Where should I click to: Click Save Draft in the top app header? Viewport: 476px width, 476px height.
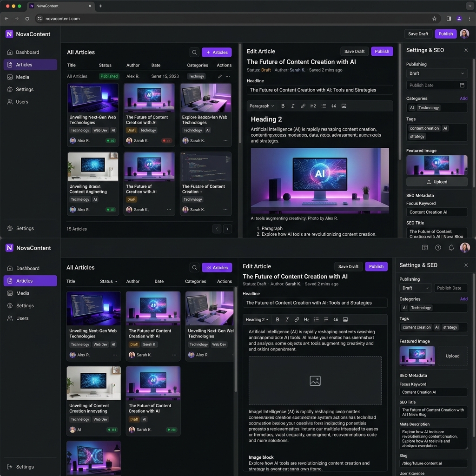click(418, 34)
